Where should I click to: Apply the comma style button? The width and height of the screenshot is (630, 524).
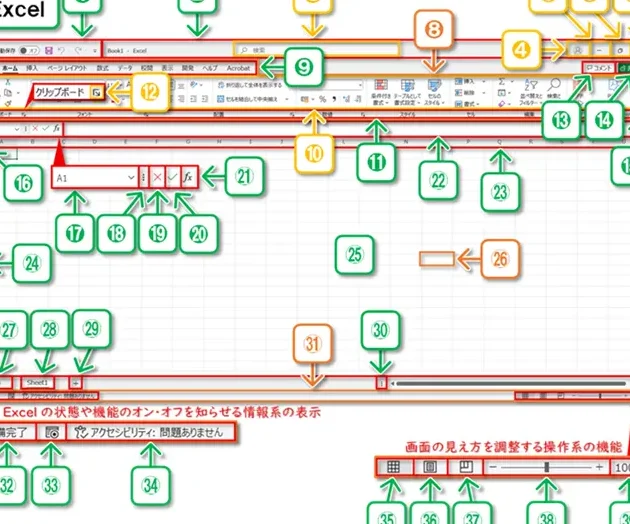click(x=333, y=99)
